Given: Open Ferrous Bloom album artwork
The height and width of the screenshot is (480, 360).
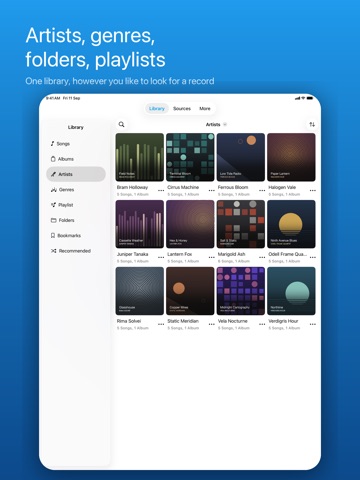Looking at the screenshot, I should pyautogui.click(x=241, y=157).
